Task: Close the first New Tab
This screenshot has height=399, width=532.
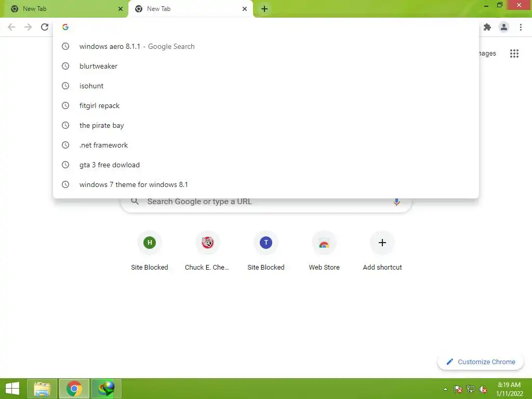Action: point(121,9)
